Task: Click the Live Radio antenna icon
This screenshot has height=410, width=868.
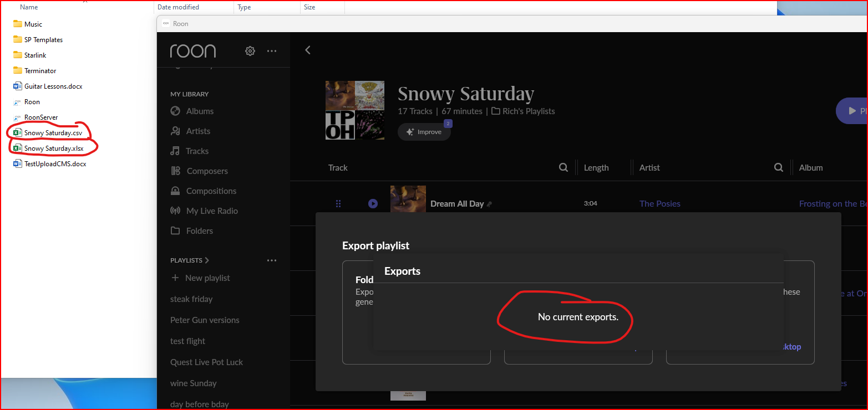Action: [175, 211]
